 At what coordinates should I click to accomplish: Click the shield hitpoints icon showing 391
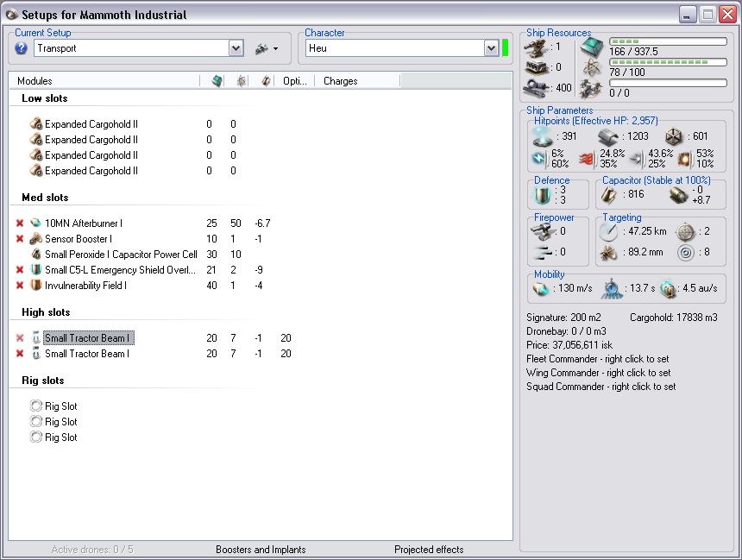(543, 137)
